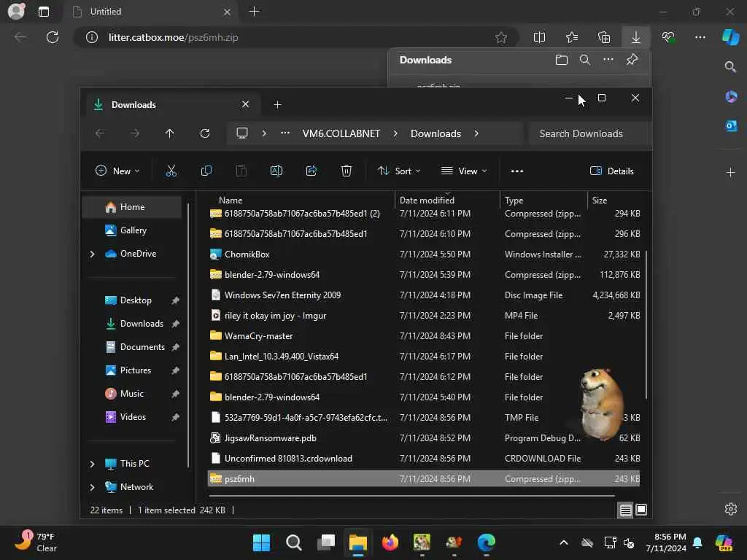Image resolution: width=747 pixels, height=560 pixels.
Task: Click the Explorer file list vertical scrollbar
Action: (x=646, y=324)
